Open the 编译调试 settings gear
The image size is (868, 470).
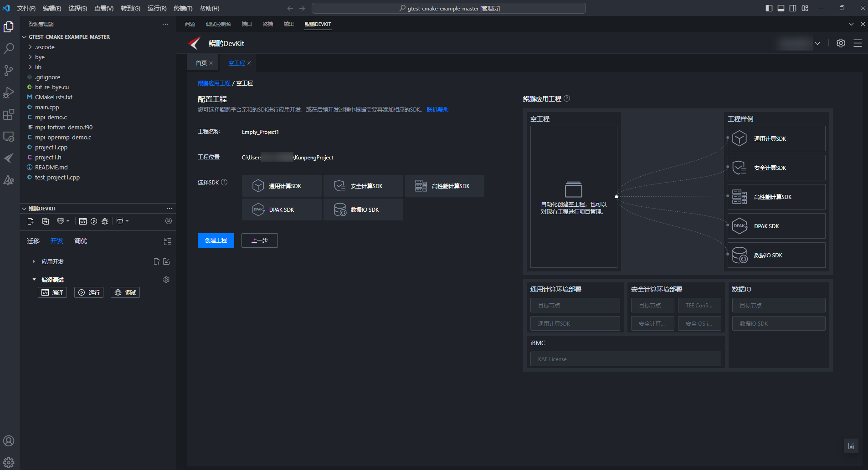(x=166, y=280)
